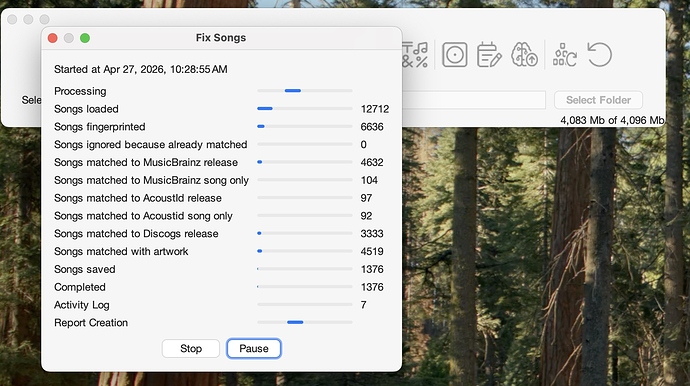
Task: Click Songs ignored because already matched label
Action: pos(151,144)
